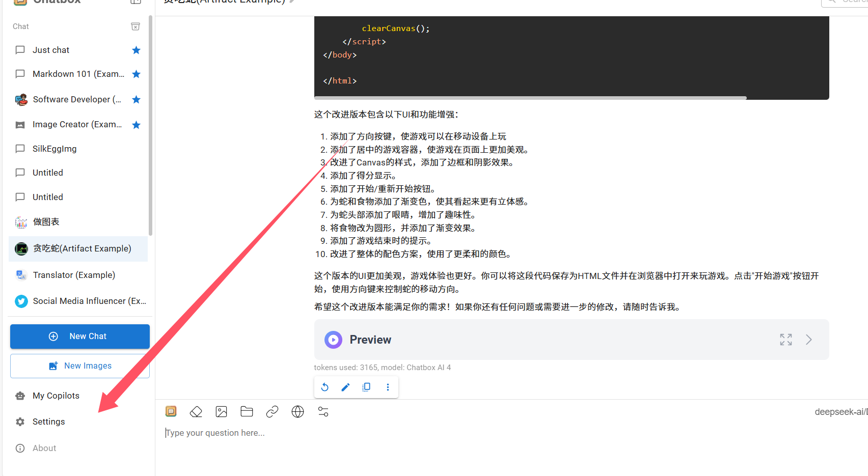The image size is (868, 476).
Task: Click the 贪吃蛇 snake avatar icon
Action: tap(21, 248)
